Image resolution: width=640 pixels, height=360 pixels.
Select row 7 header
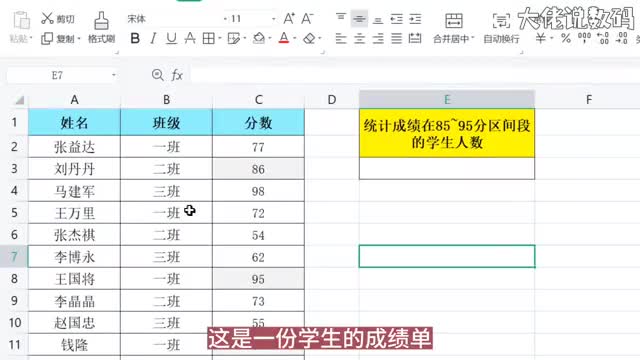pos(14,257)
